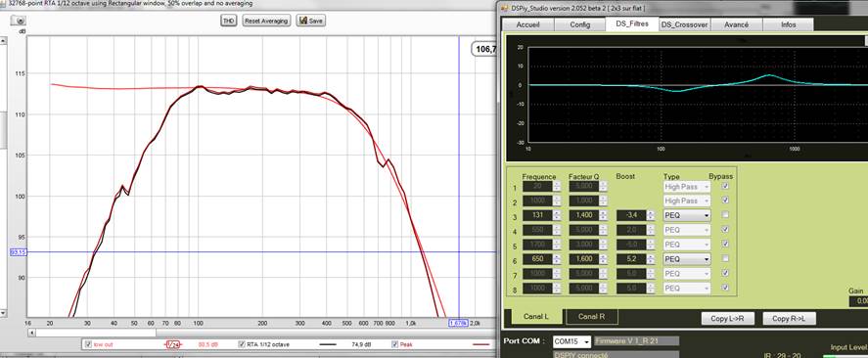
Task: Enable Bypass for filter 3
Action: (x=725, y=214)
